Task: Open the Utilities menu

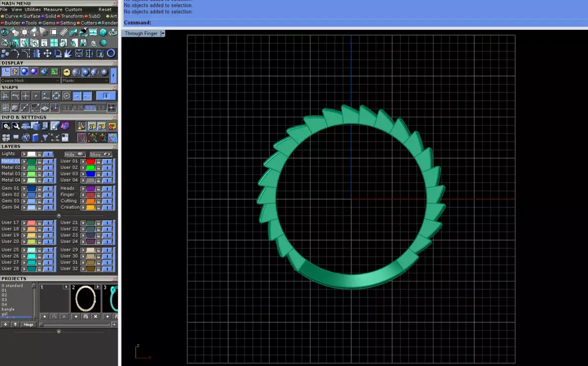Action: pyautogui.click(x=33, y=9)
